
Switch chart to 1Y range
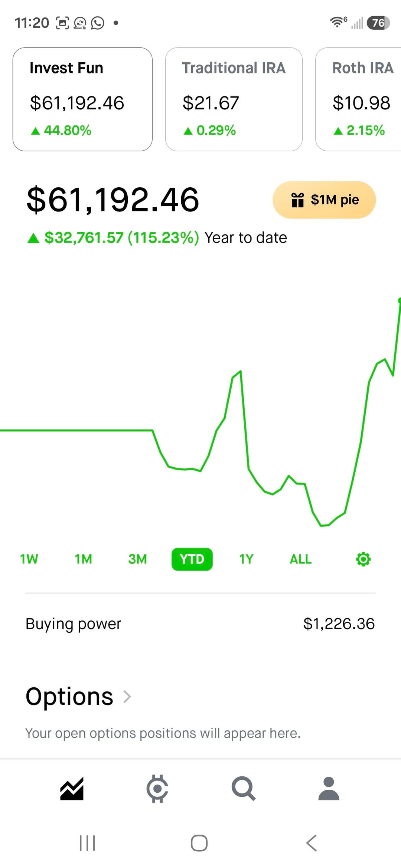[x=246, y=559]
